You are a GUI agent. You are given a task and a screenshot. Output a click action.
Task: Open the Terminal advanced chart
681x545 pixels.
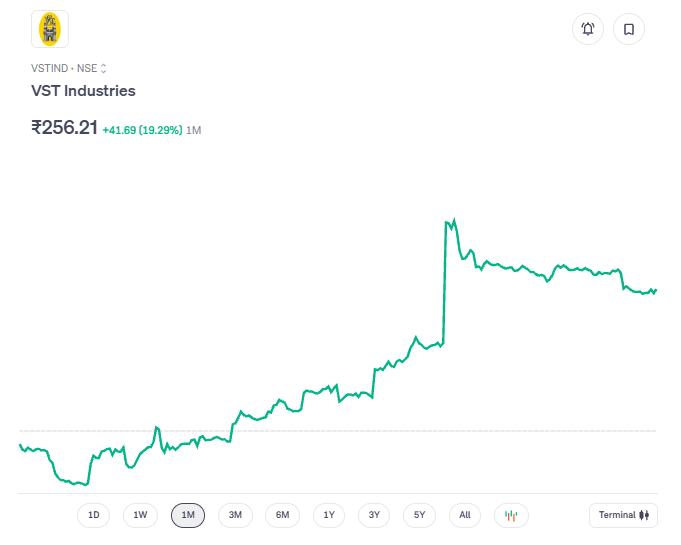click(624, 515)
